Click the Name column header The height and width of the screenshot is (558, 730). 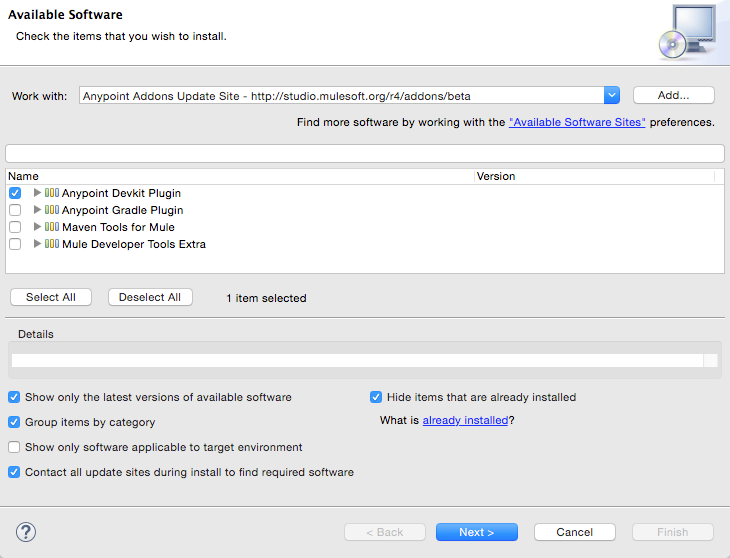[240, 176]
